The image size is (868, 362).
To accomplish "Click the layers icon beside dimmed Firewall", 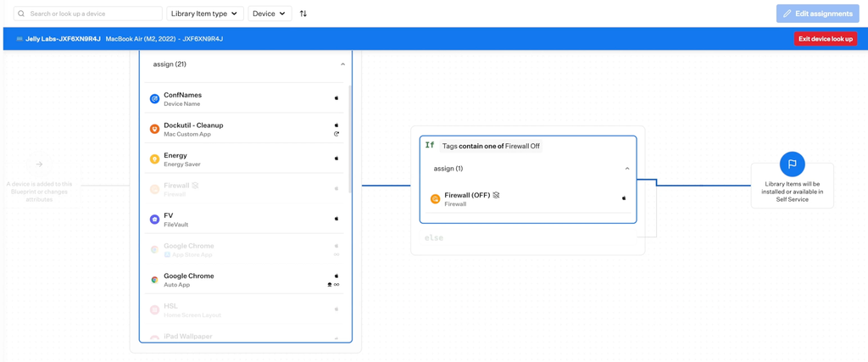I will point(195,186).
